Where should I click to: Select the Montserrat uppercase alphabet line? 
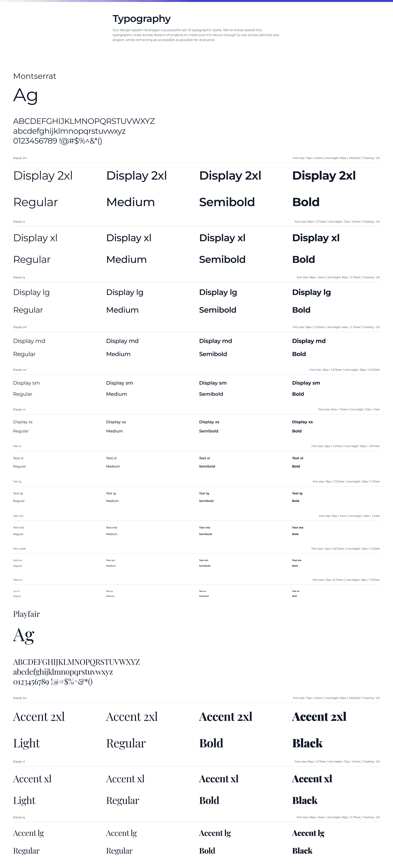pos(84,121)
